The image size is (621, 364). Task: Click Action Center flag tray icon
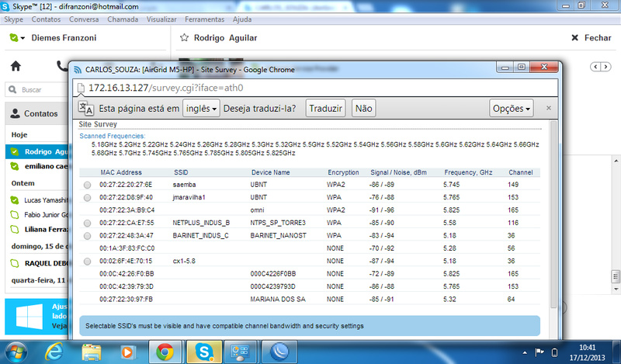point(539,352)
